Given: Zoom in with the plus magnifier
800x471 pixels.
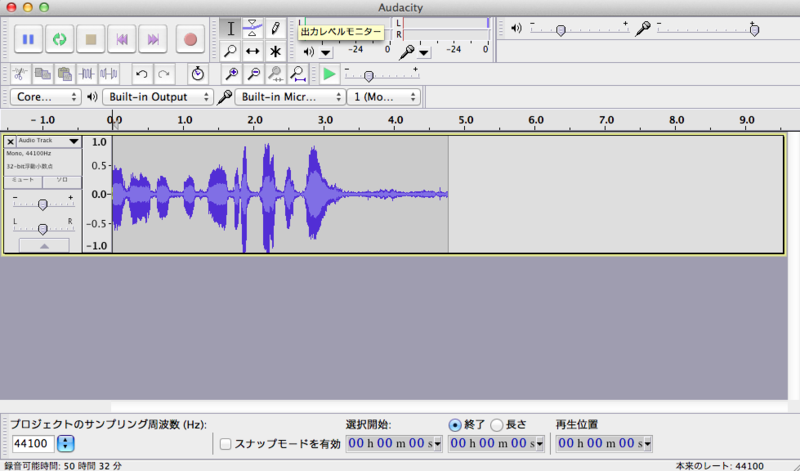Looking at the screenshot, I should 231,75.
